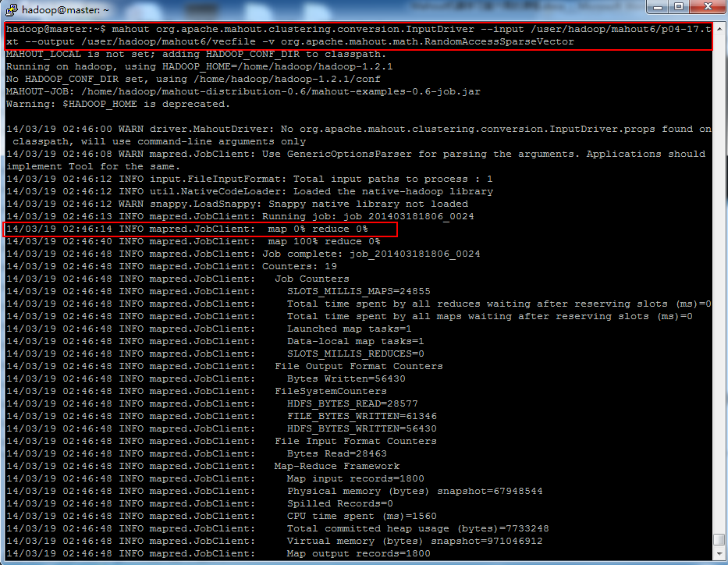Click the scrollbar up arrow
The width and height of the screenshot is (728, 565).
(x=719, y=29)
